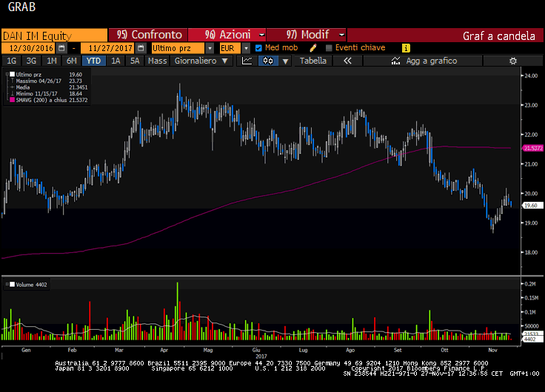Screen dimensions: 545x392
Task: Expand the EUR currency dropdown
Action: tap(245, 48)
